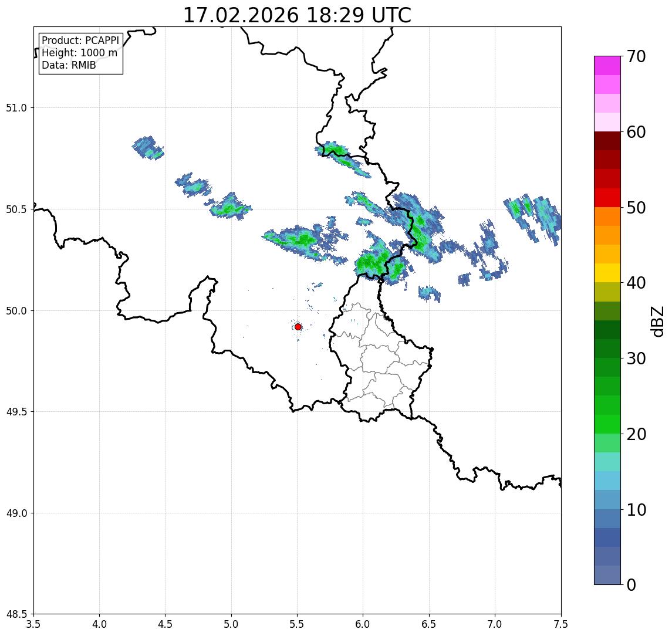
Task: Click the dark blue swatch just above 0
Action: pyautogui.click(x=607, y=575)
